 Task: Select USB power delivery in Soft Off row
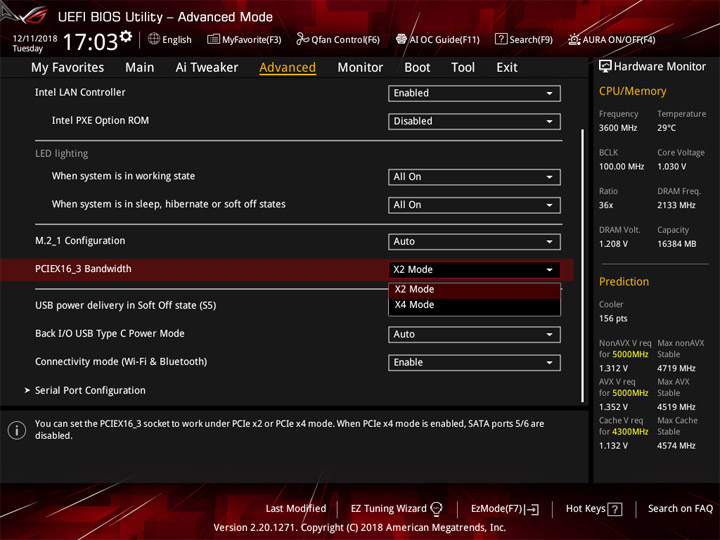(x=125, y=305)
